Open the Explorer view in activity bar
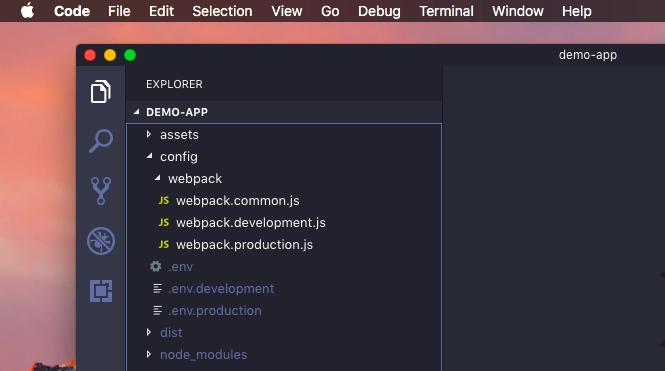665x371 pixels. coord(101,91)
